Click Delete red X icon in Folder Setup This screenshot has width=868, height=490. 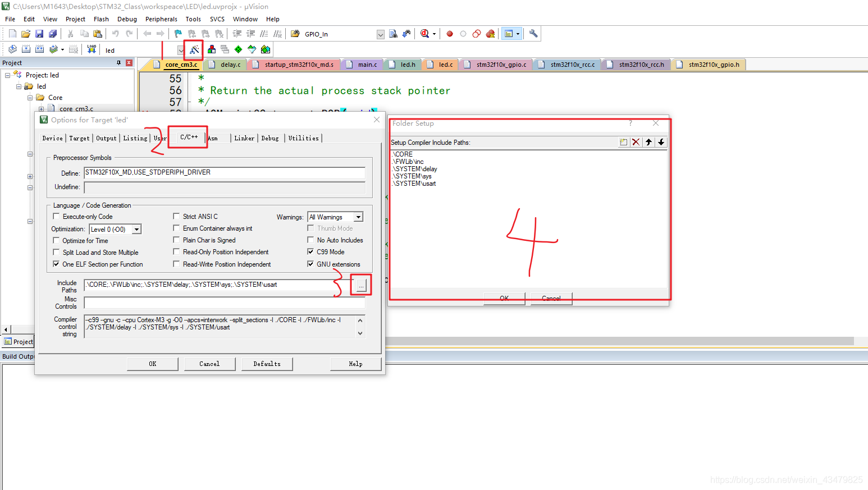[x=636, y=142]
